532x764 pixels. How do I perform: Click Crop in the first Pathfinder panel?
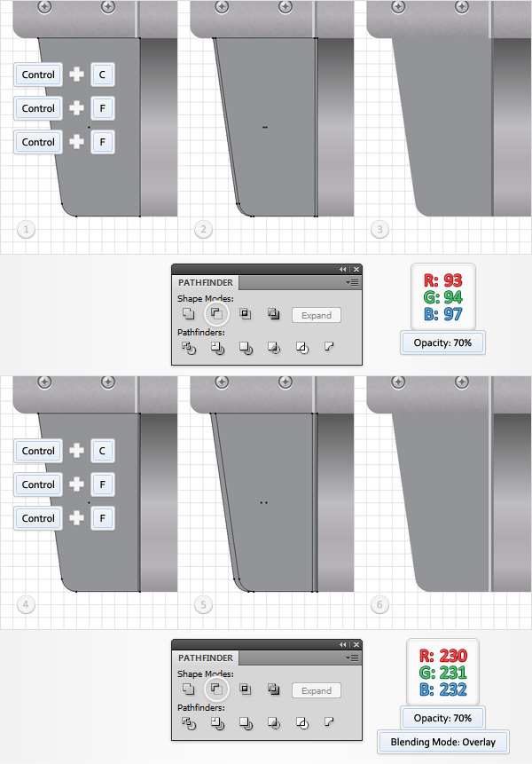point(274,348)
